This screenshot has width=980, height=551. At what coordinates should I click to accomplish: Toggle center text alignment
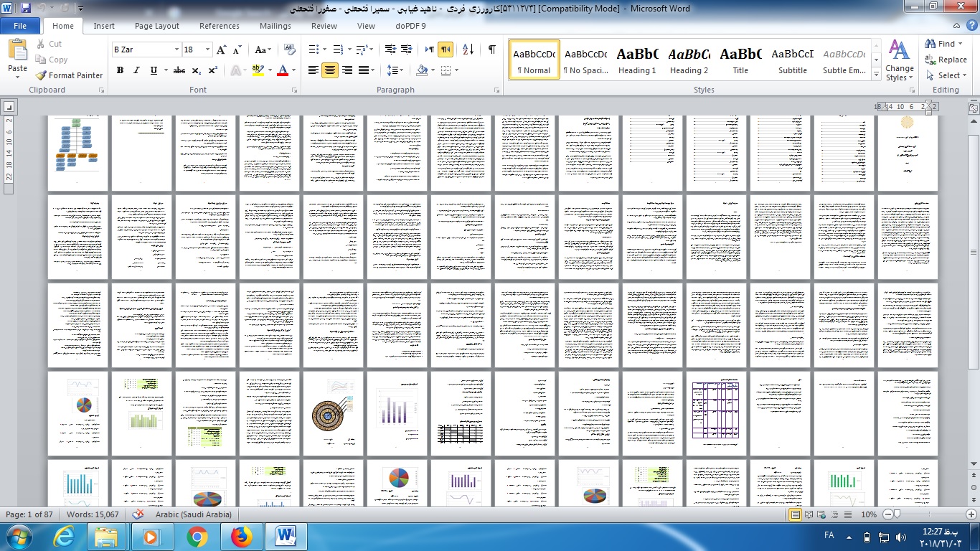coord(330,70)
